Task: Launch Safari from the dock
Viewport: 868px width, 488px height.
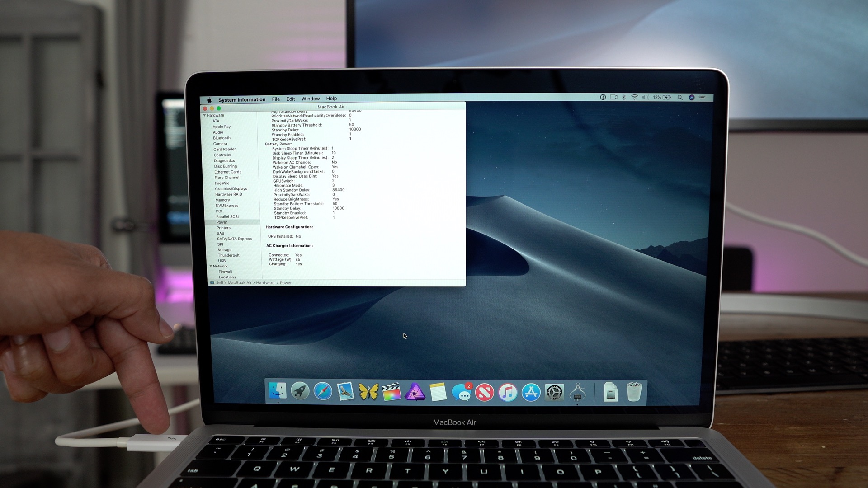Action: click(x=323, y=392)
